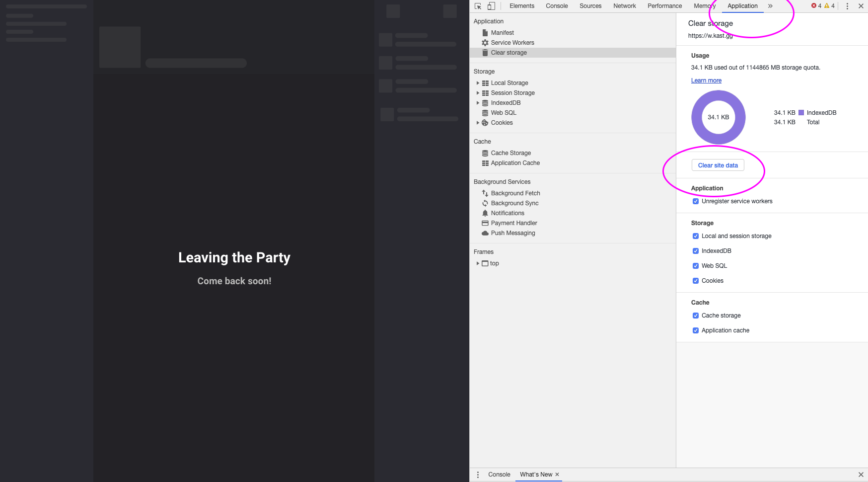Screen dimensions: 868x482
Task: Follow the Learn more link
Action: point(706,80)
